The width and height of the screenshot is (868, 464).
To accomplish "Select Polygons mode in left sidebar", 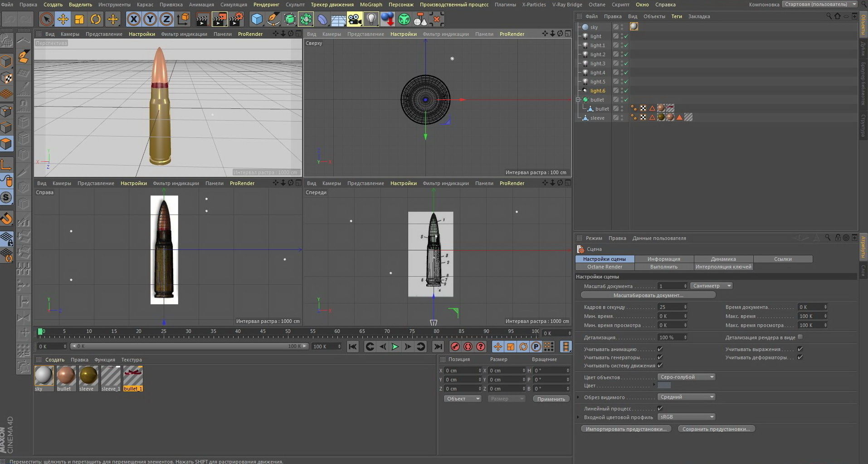I will [x=6, y=144].
